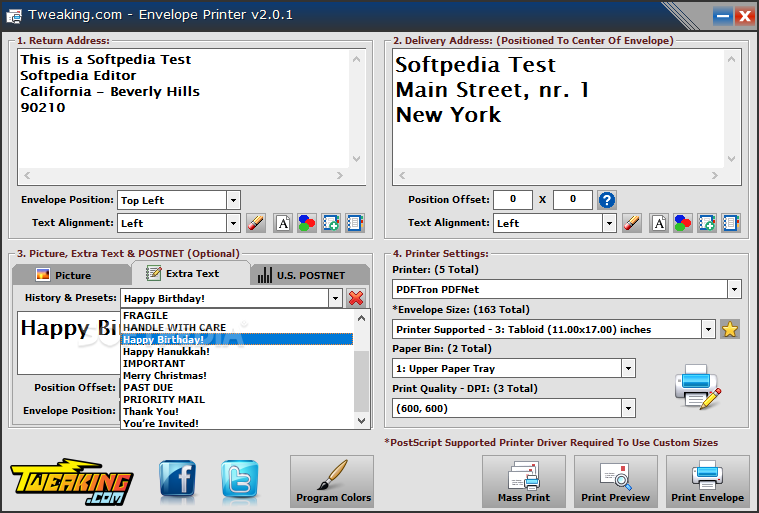Select highlighted Happy Birthday! preset
The width and height of the screenshot is (759, 513).
click(x=237, y=339)
